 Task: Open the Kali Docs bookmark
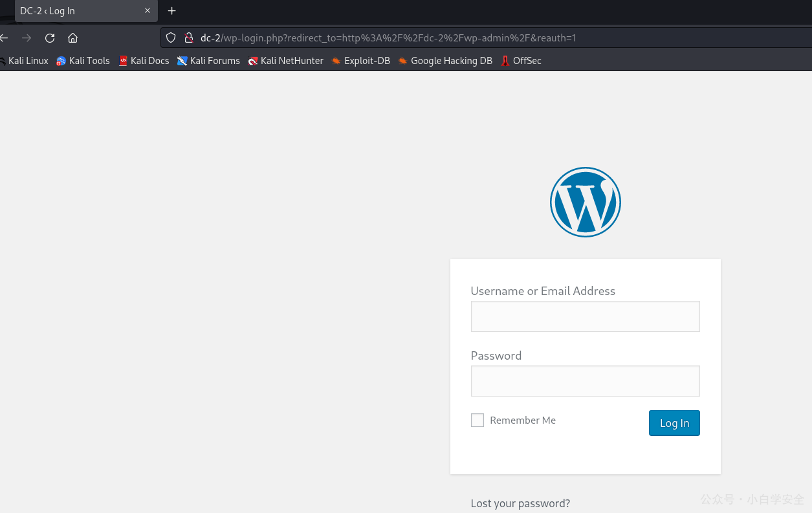point(144,61)
